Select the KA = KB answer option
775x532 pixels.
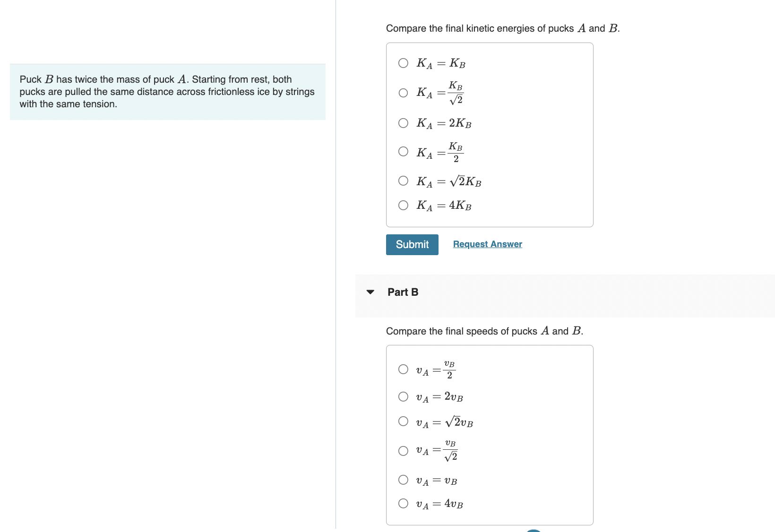[403, 63]
